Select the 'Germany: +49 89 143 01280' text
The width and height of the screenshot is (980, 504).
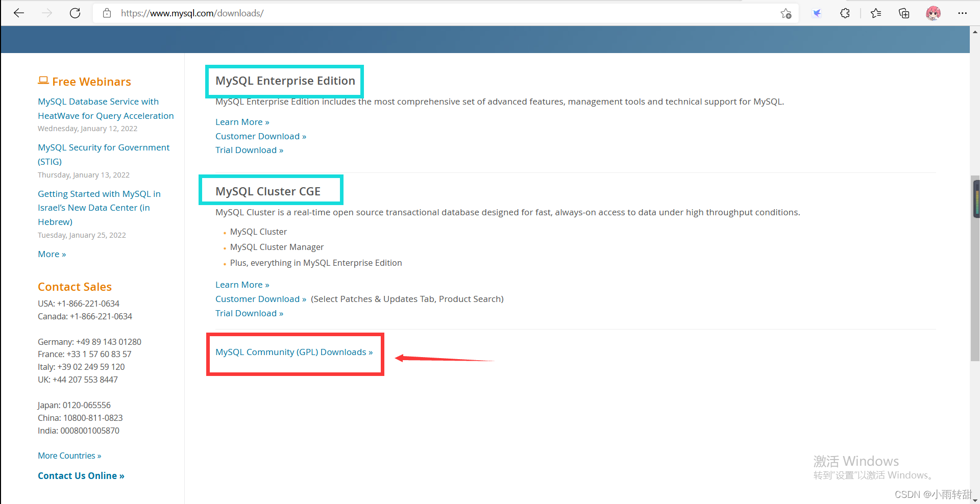coord(89,342)
